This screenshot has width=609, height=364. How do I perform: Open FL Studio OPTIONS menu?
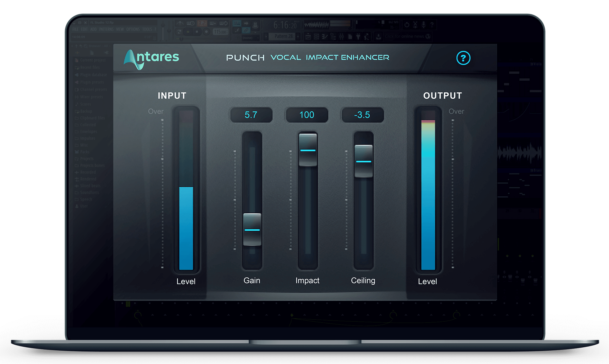(x=133, y=29)
